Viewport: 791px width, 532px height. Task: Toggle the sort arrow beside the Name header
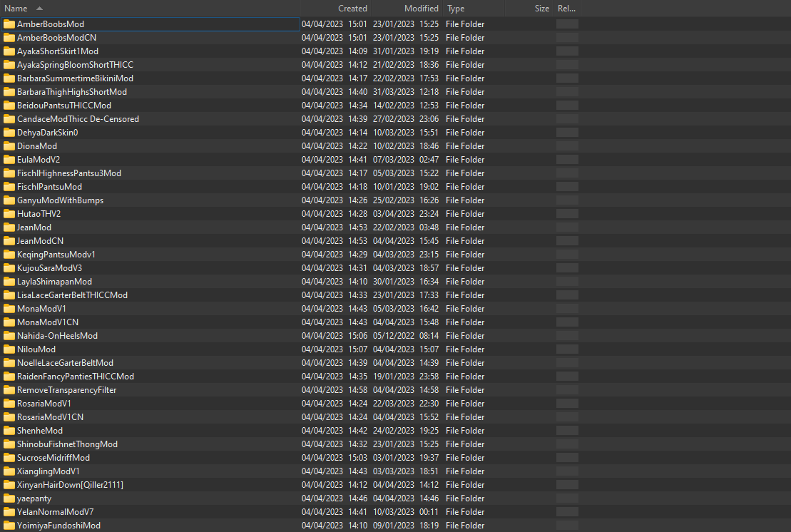click(x=39, y=9)
